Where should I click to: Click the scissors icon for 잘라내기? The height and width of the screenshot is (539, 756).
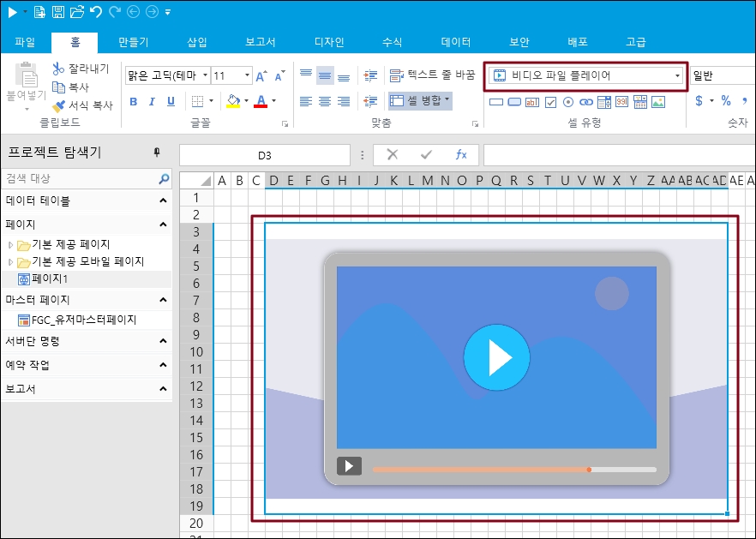pyautogui.click(x=58, y=69)
